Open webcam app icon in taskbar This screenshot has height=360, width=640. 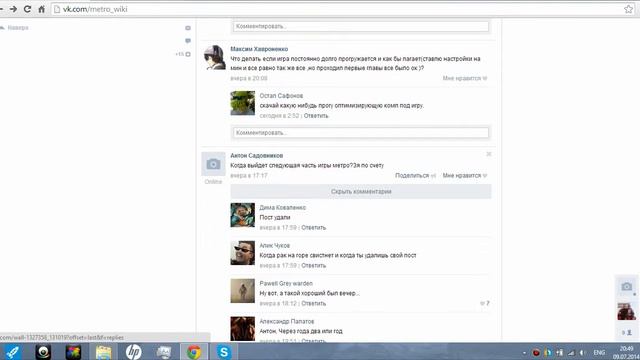(x=43, y=352)
